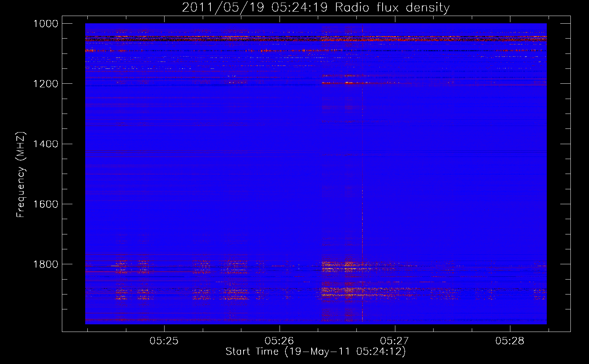Click the plot title '2011/05/19 05:24:19 Radio flux density'
This screenshot has height=364, width=589.
point(316,7)
